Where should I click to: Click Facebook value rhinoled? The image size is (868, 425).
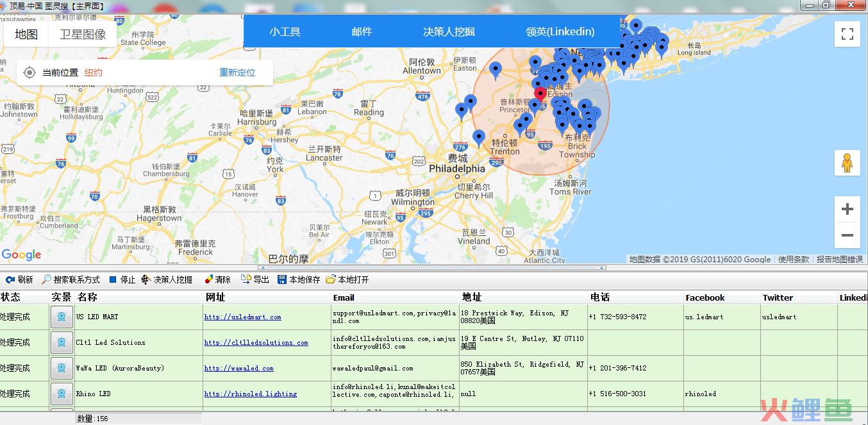(700, 394)
